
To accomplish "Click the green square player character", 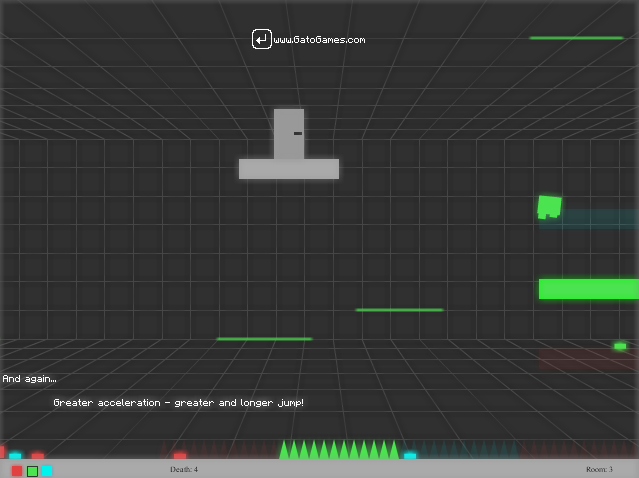I will tap(549, 207).
